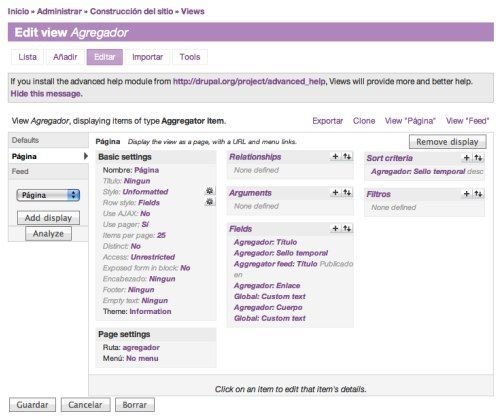Open Row style settings gear icon
The height and width of the screenshot is (418, 500).
coord(210,202)
